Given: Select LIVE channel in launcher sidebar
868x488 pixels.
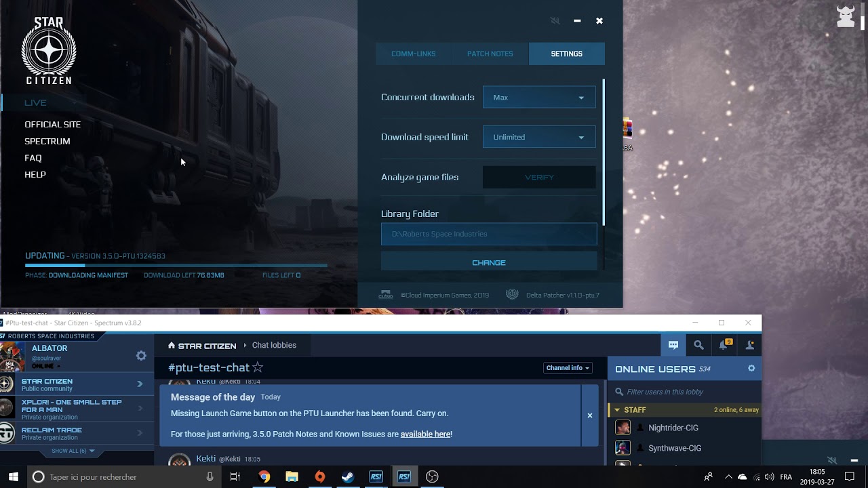Looking at the screenshot, I should click(35, 102).
